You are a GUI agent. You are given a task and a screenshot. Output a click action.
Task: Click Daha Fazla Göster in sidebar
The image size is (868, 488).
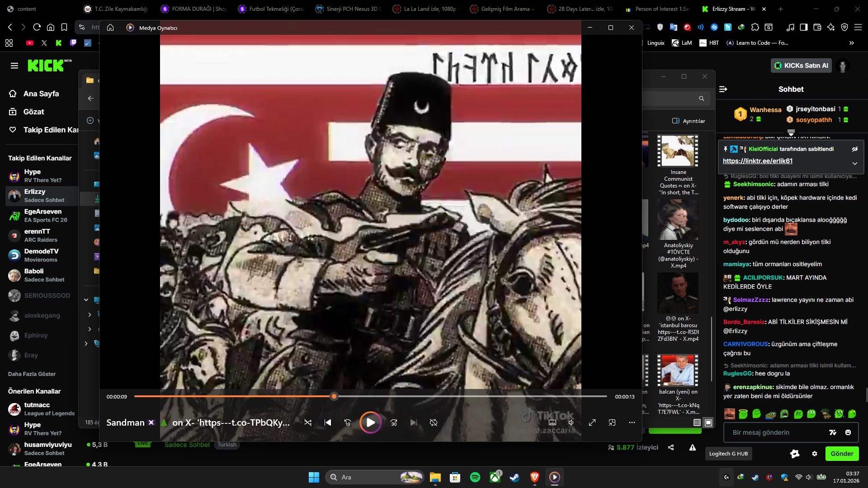point(32,374)
